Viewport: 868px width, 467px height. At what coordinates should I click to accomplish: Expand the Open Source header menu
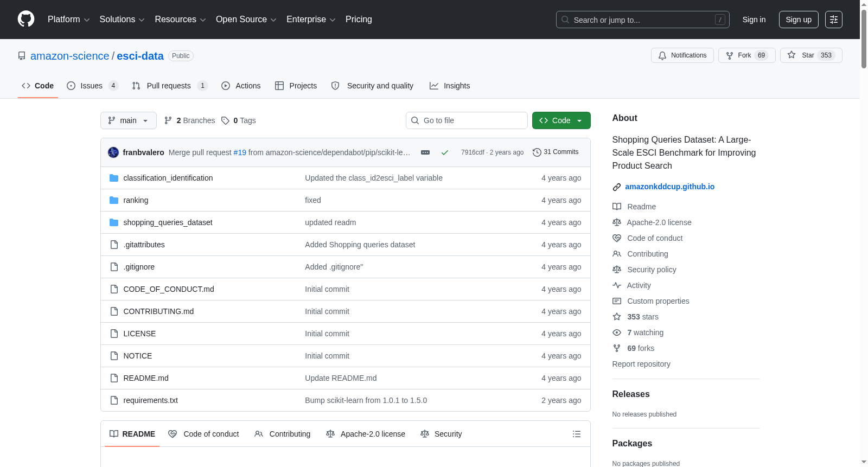(x=246, y=20)
